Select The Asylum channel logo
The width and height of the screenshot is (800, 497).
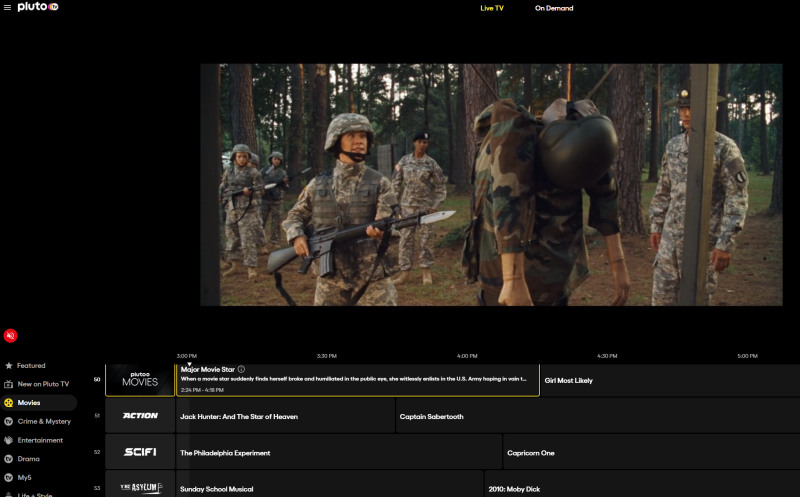[x=140, y=484]
